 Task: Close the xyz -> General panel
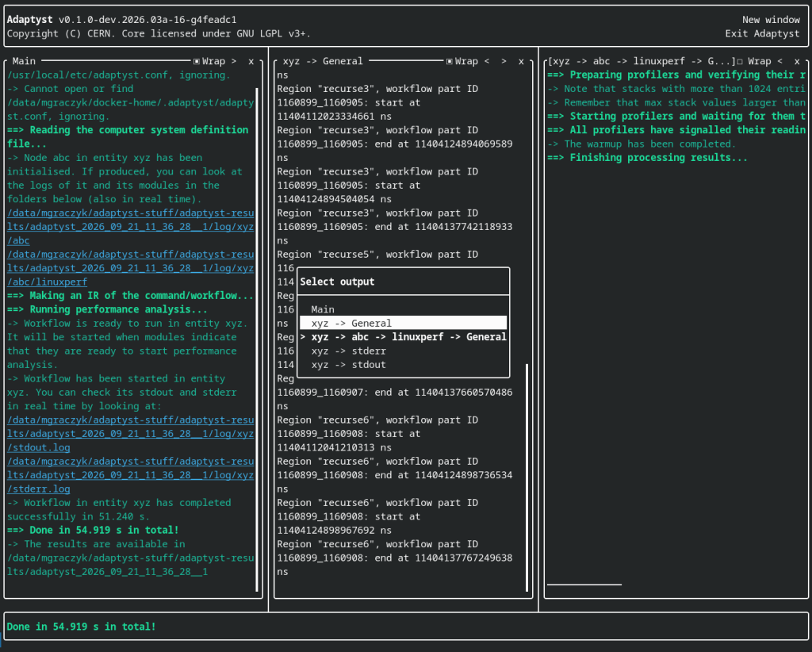pos(521,61)
